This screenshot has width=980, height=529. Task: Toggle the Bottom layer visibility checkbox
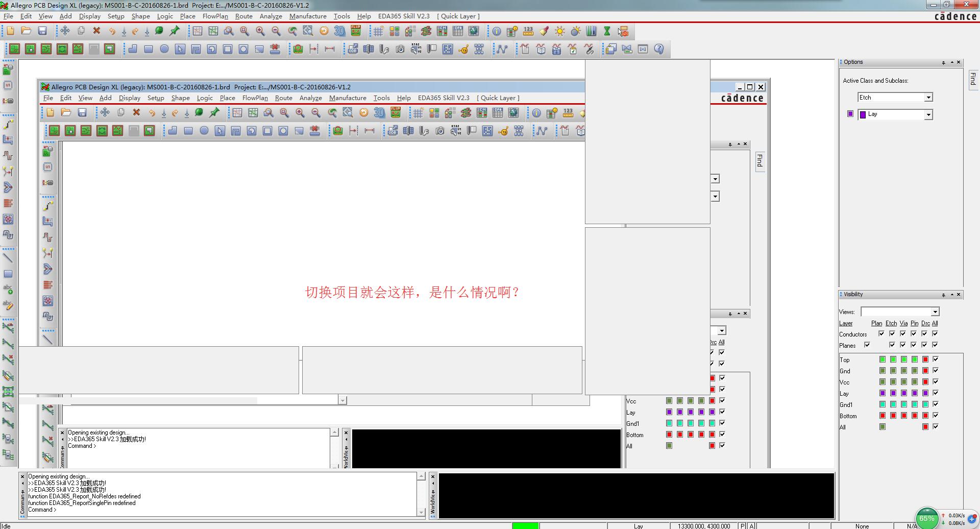936,415
